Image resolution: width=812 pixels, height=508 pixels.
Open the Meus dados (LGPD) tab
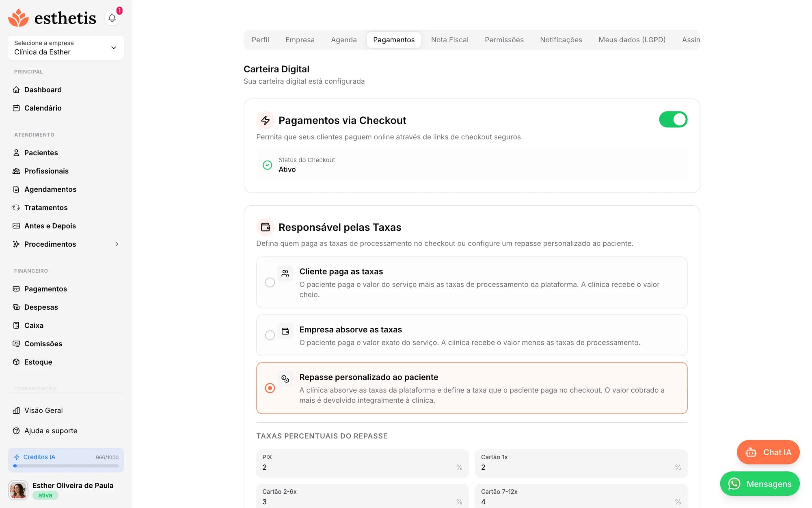(x=632, y=40)
